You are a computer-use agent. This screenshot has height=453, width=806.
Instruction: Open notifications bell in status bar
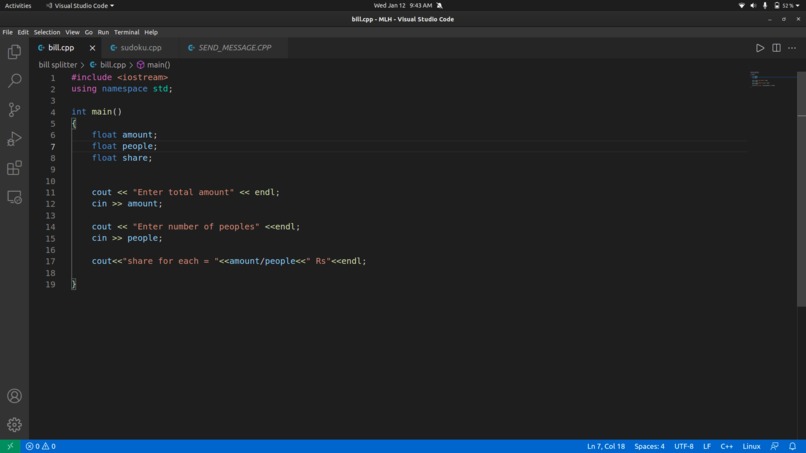793,446
